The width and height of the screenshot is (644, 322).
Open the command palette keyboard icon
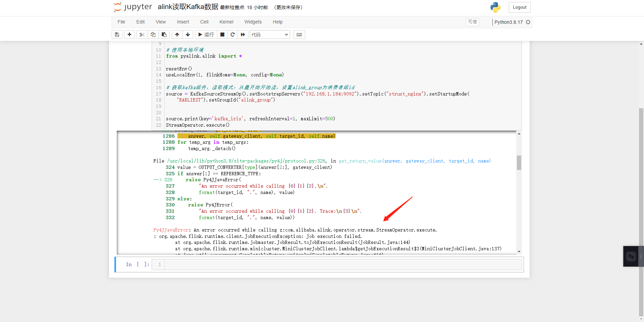click(x=299, y=35)
